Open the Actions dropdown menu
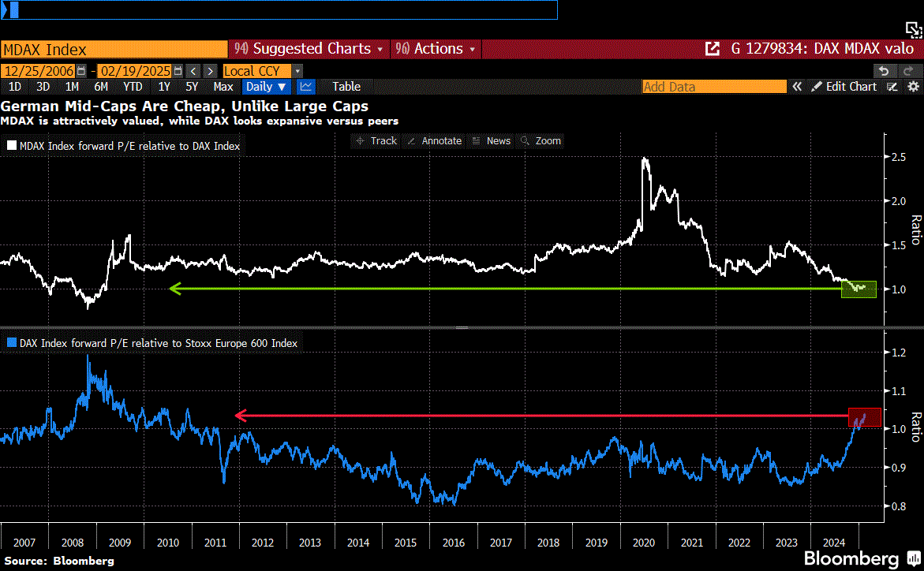Screen dimensions: 924x571 click(x=436, y=49)
